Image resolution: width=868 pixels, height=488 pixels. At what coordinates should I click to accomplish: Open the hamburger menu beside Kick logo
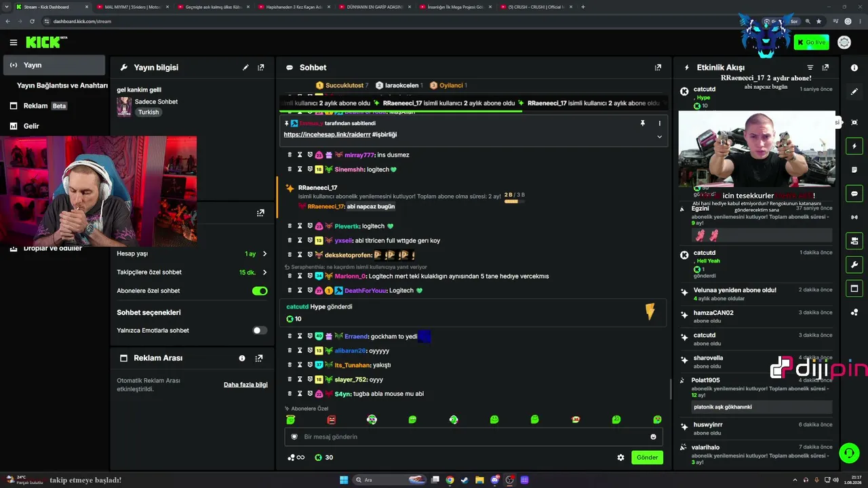tap(14, 42)
